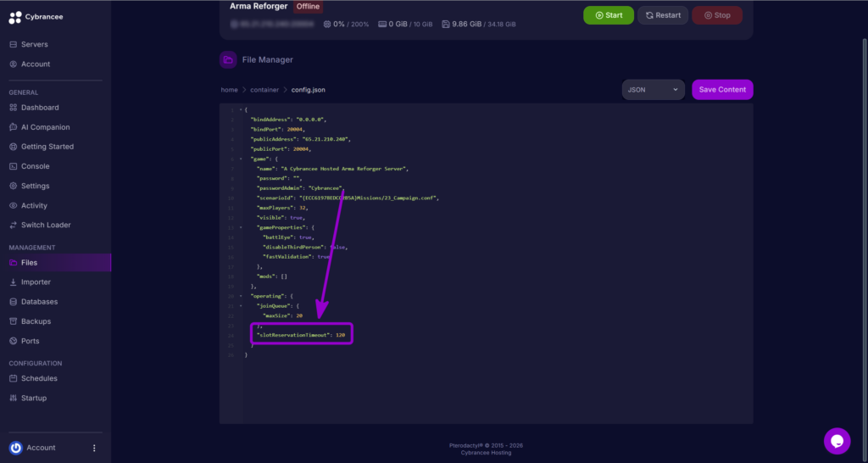Open the Startup sliders icon
Screen dimensions: 868x463
tap(14, 399)
